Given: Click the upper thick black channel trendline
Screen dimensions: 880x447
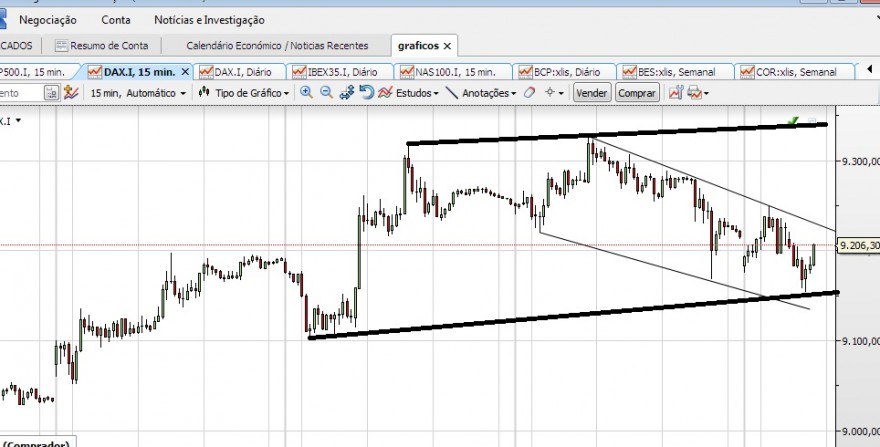Looking at the screenshot, I should pos(617,134).
